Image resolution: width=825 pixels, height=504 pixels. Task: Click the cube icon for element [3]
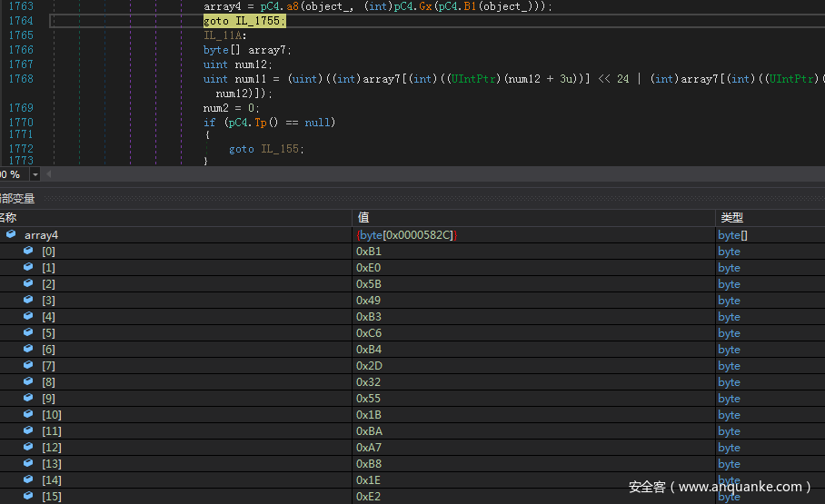pos(28,301)
